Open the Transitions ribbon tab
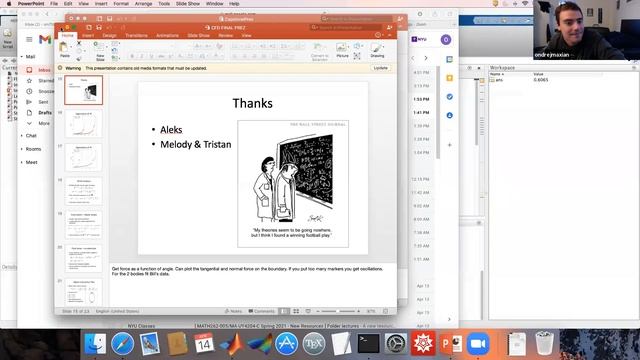 tap(136, 36)
